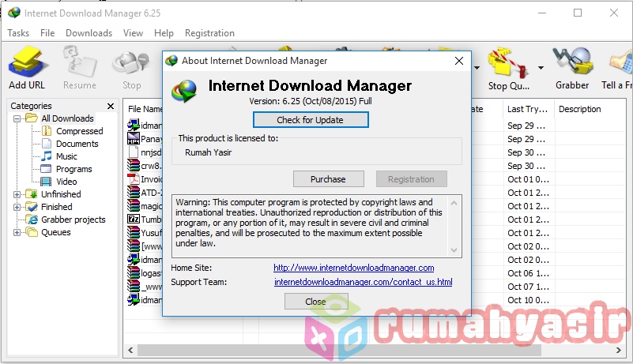Select the Music category icon
The image size is (633, 364).
pos(47,156)
